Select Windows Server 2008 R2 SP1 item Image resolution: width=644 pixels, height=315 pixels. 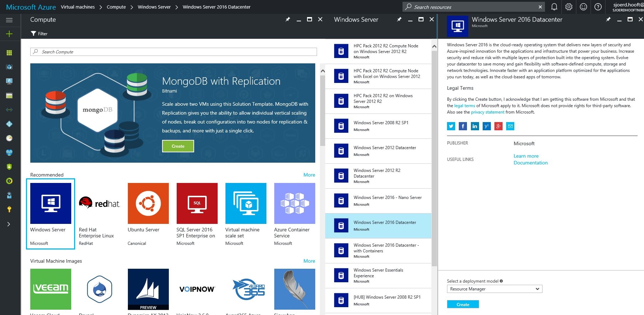[x=378, y=126]
